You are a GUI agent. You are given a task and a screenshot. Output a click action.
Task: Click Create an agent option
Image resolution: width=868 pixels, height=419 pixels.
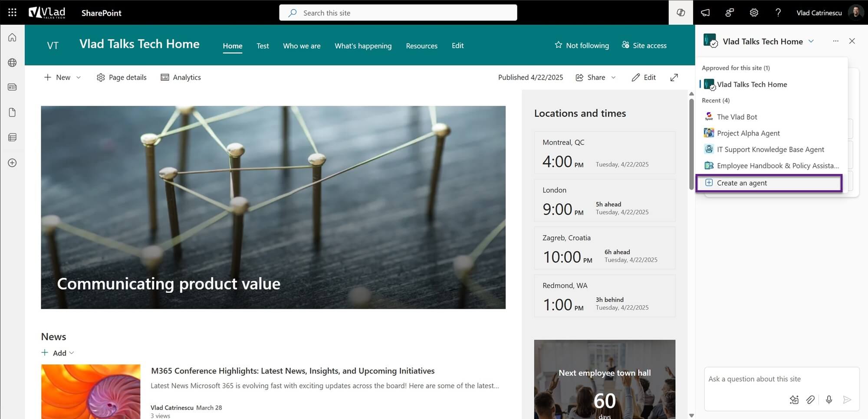(x=769, y=183)
